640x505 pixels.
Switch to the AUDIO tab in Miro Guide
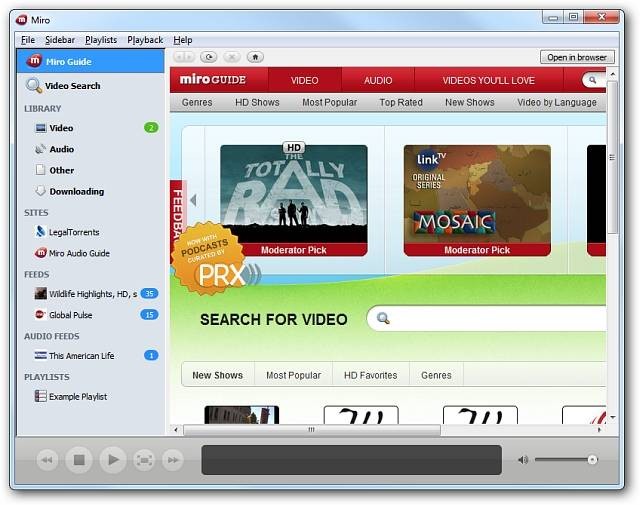378,80
